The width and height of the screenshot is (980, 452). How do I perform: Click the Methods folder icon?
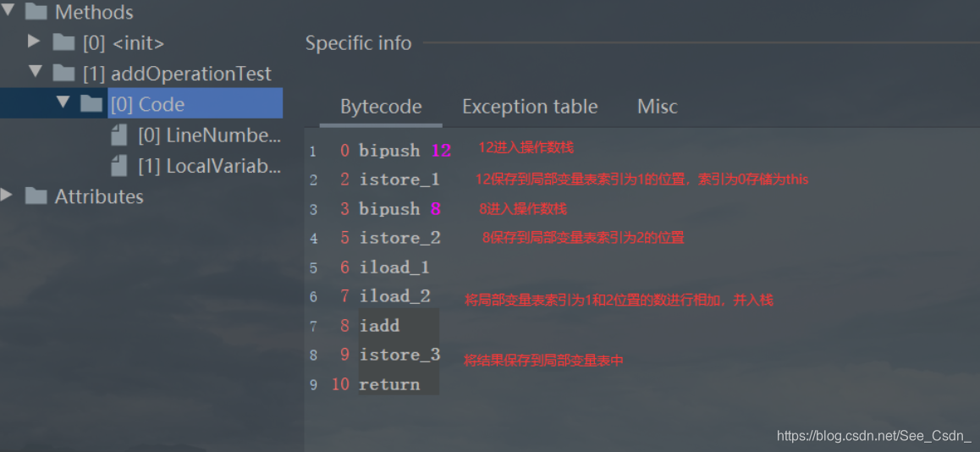(x=36, y=11)
